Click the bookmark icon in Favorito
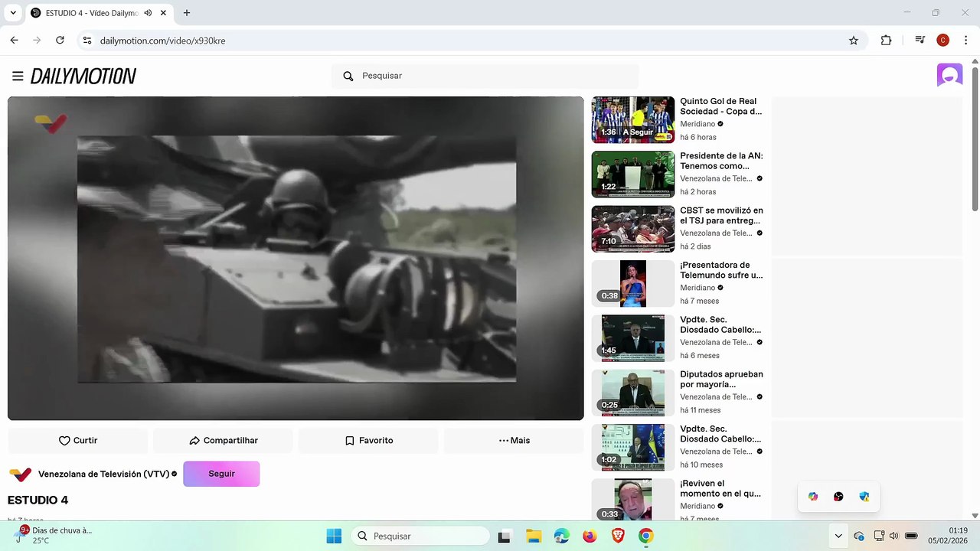Screen dimensions: 980x551 (350, 441)
